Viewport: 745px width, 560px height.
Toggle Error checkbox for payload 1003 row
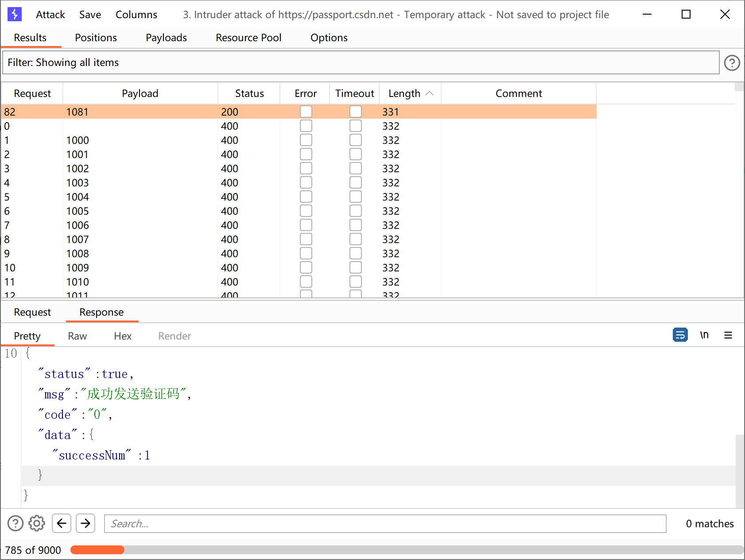click(306, 182)
